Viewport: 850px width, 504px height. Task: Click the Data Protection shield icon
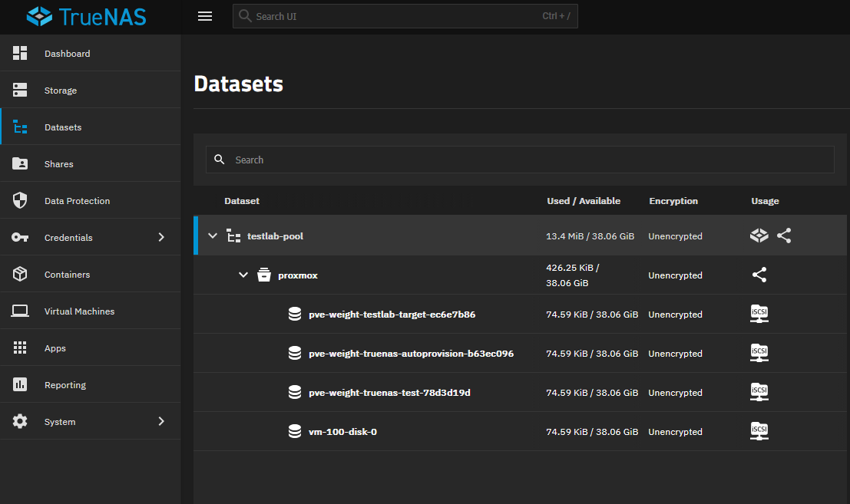(20, 200)
